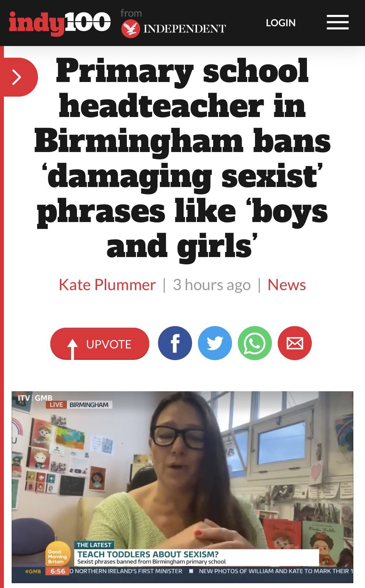Click the article headline text
Screen dimensions: 365x588
pyautogui.click(x=182, y=158)
